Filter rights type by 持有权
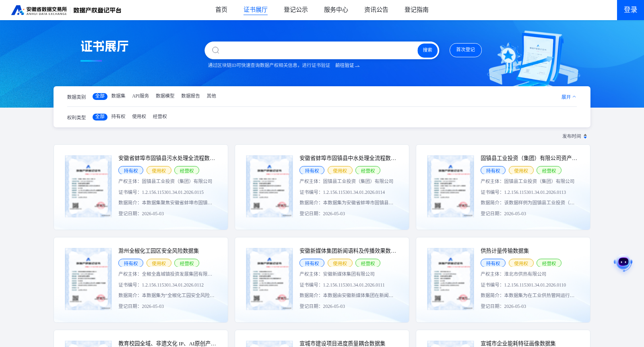 [118, 116]
